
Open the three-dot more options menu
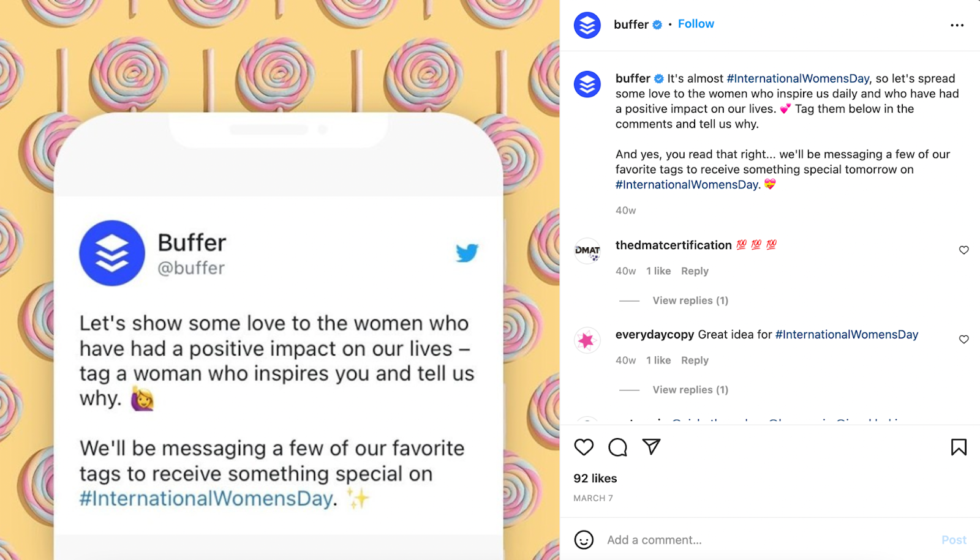[957, 25]
